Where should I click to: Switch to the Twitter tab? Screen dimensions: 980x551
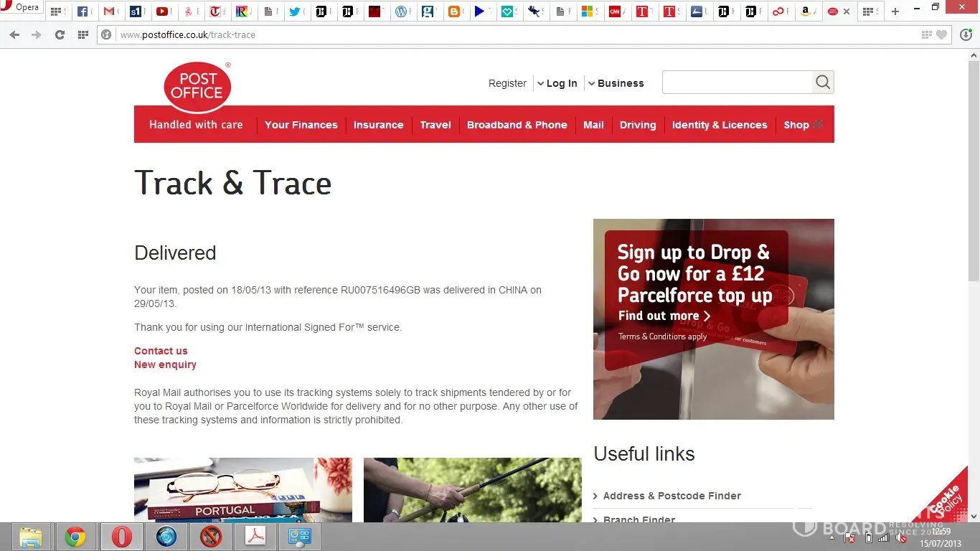pyautogui.click(x=296, y=11)
